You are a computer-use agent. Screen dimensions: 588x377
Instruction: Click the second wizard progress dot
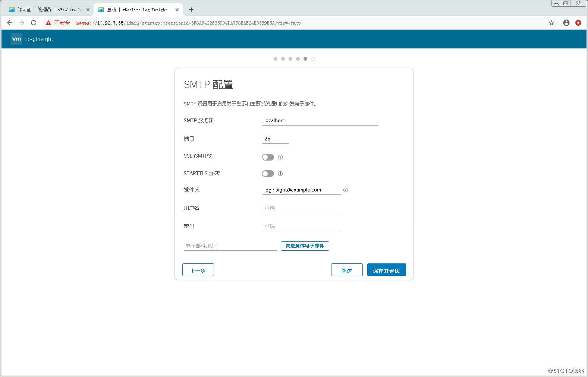tap(283, 59)
